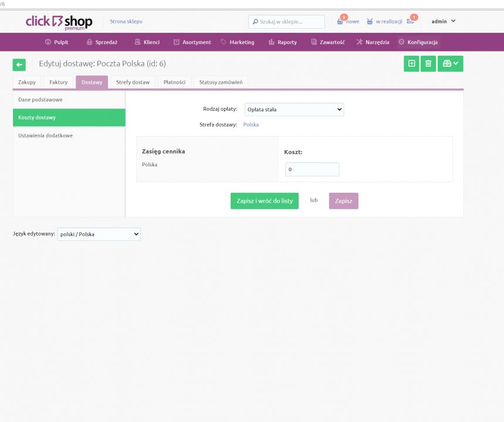Select the Dostawy tab
Viewport: 504px width, 422px height.
point(92,82)
